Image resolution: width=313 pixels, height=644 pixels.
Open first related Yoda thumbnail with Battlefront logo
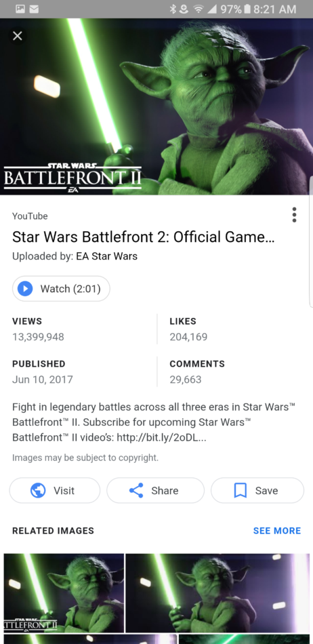click(64, 593)
